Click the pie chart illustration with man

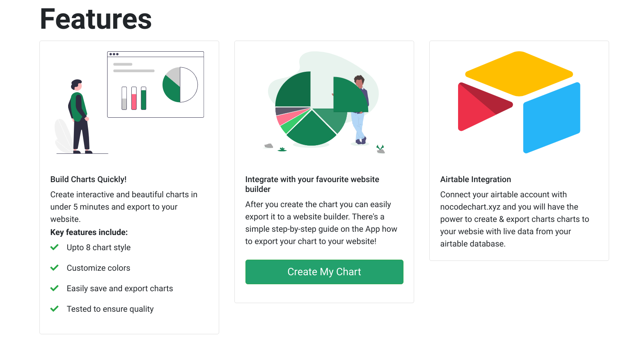pos(324,103)
